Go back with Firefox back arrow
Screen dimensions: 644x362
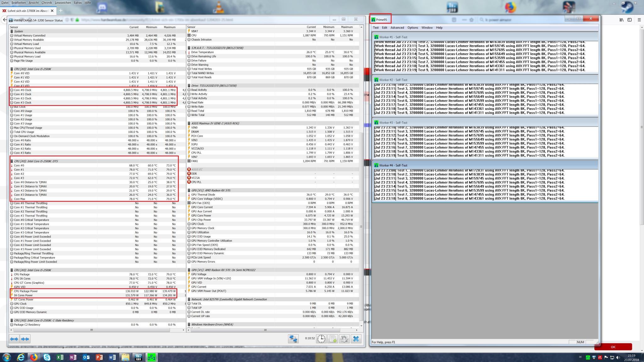[x=4, y=20]
